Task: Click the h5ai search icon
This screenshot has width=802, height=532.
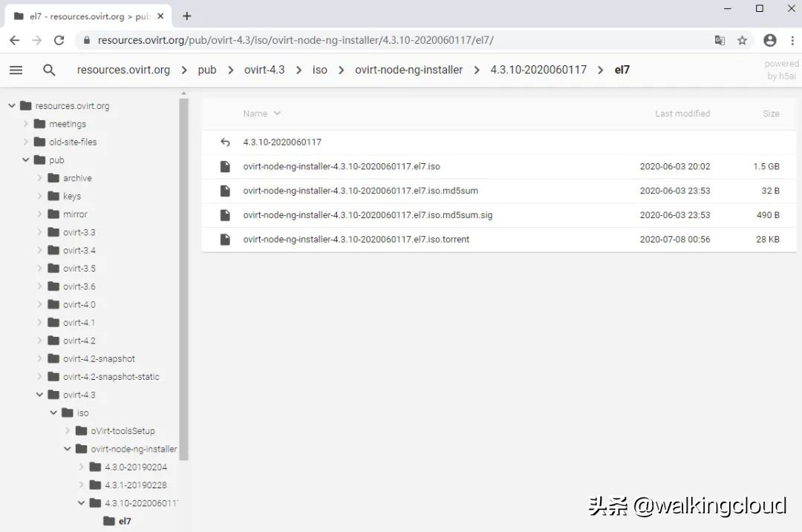Action: 49,70
